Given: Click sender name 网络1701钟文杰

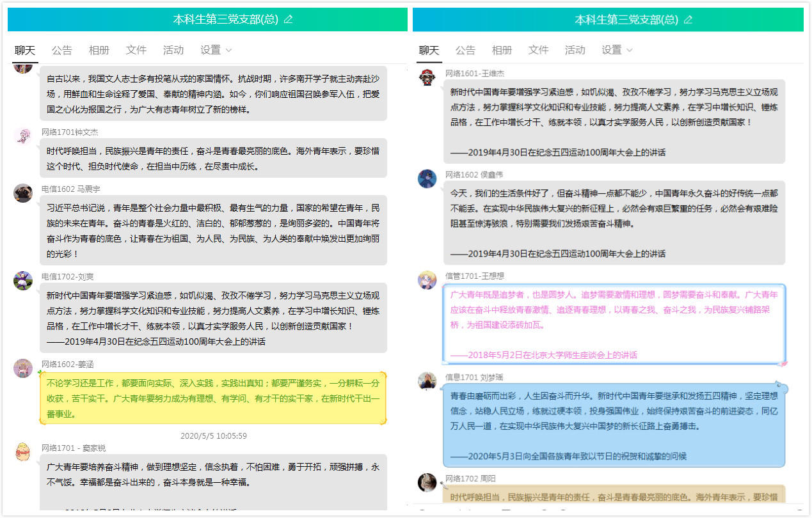Looking at the screenshot, I should (70, 132).
